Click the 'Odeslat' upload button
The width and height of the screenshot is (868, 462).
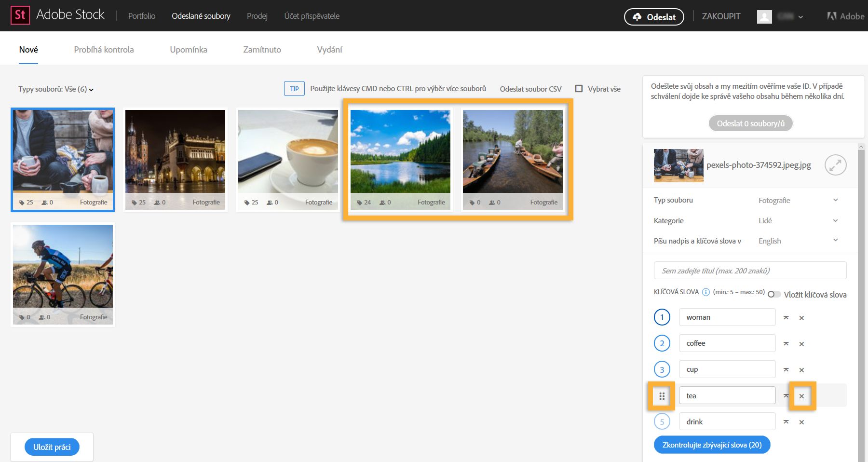[x=654, y=17]
